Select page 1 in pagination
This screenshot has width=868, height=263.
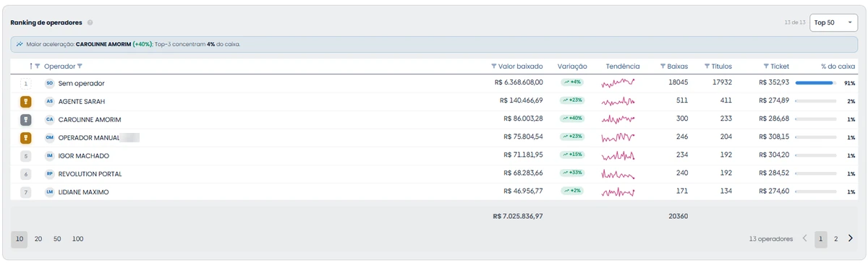[x=821, y=238]
